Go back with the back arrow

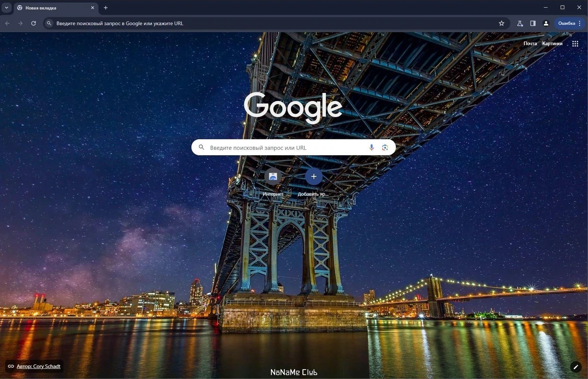click(x=7, y=23)
